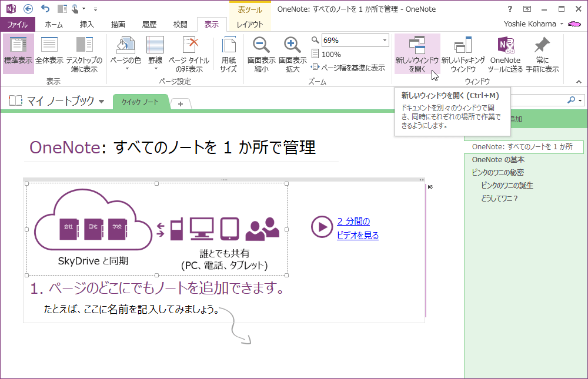
Task: Click the search magnifier icon
Action: coord(571,100)
